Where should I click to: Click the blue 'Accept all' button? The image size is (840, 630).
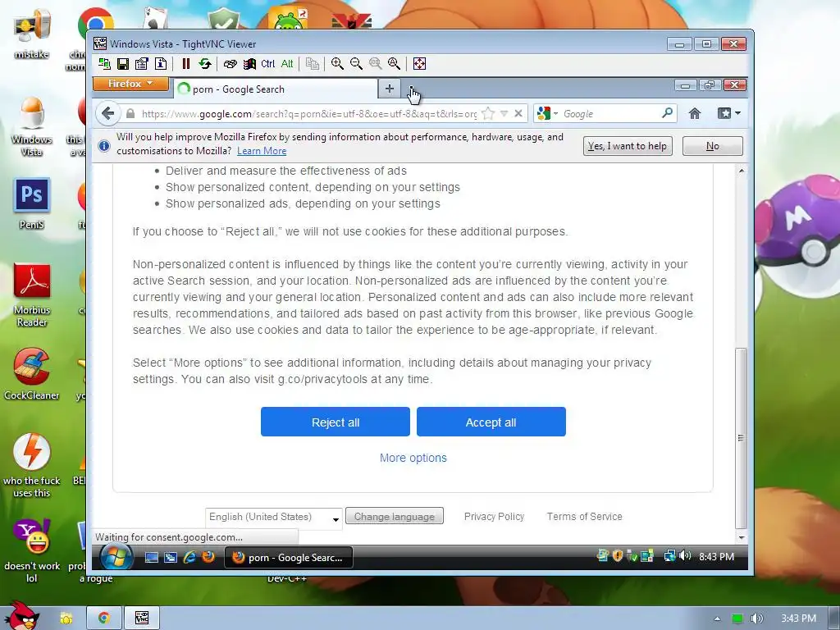coord(491,422)
